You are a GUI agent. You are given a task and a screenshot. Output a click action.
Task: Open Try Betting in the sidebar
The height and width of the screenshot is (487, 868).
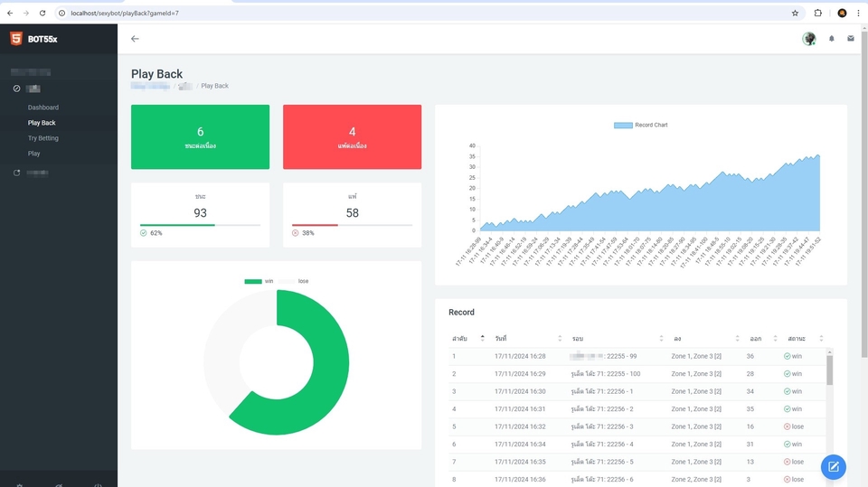[43, 138]
